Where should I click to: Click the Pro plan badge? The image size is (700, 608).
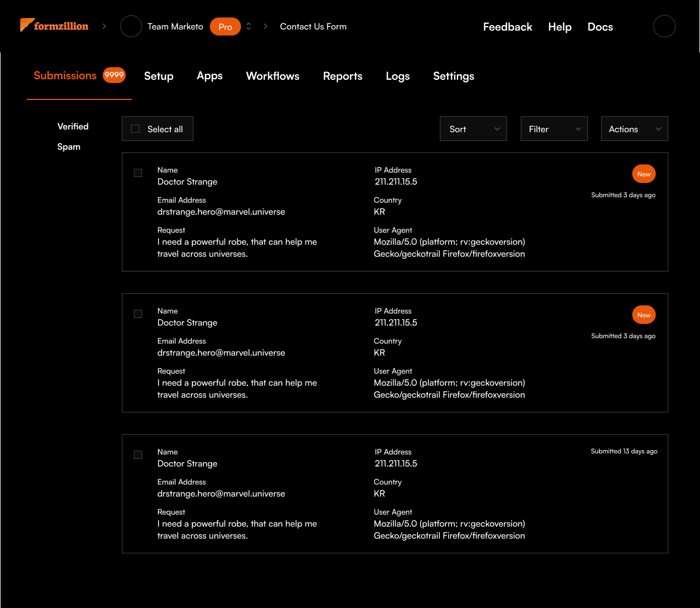click(225, 27)
